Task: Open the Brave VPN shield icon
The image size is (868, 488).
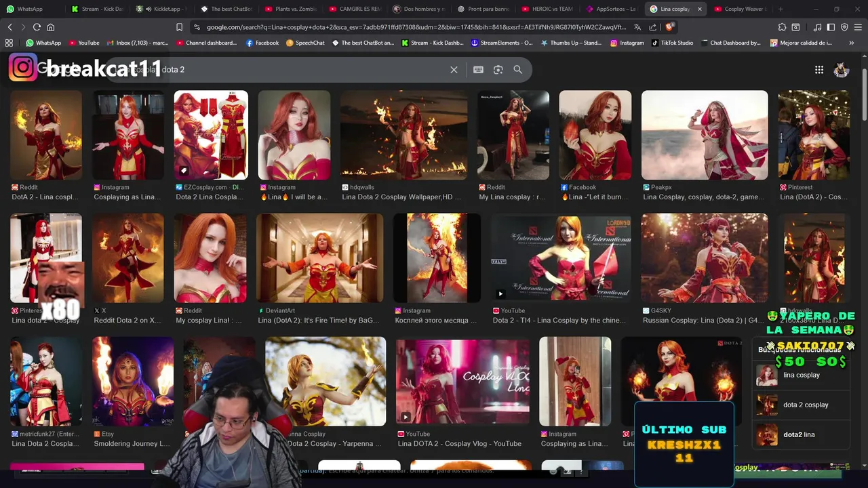Action: point(844,27)
